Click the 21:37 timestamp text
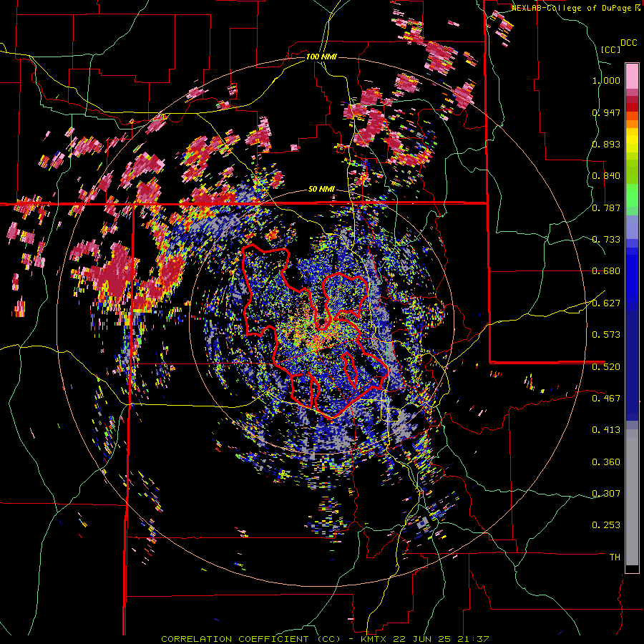Image resolution: width=644 pixels, height=644 pixels. (x=472, y=639)
